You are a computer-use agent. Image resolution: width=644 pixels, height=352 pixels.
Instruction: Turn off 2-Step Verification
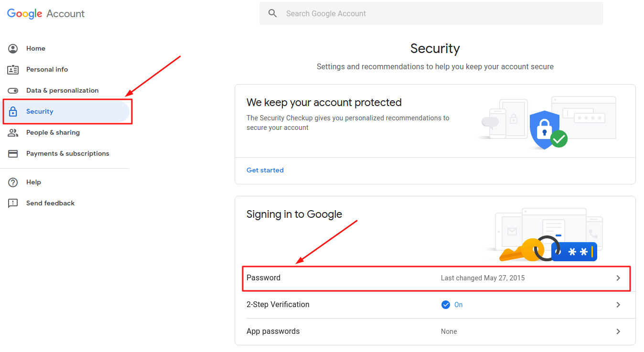pos(452,304)
